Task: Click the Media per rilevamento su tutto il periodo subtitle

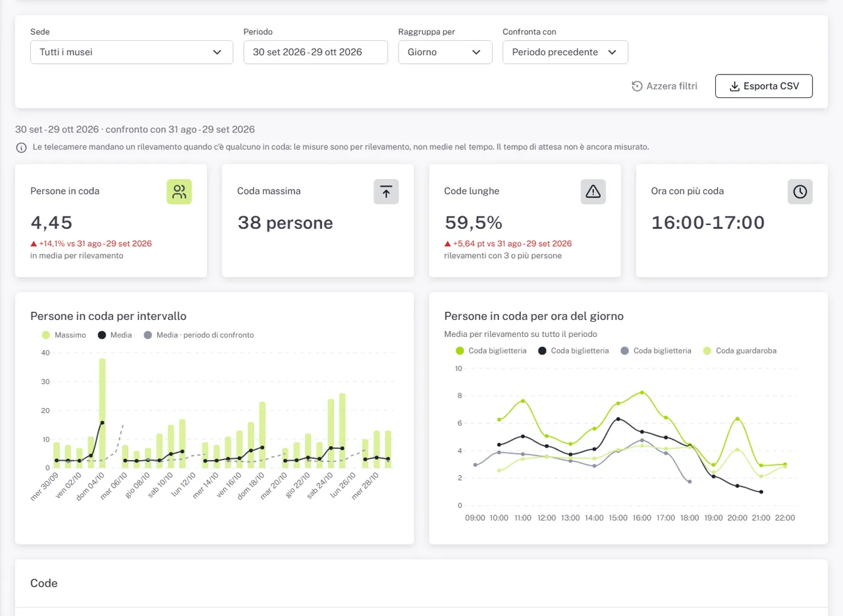Action: pyautogui.click(x=520, y=334)
